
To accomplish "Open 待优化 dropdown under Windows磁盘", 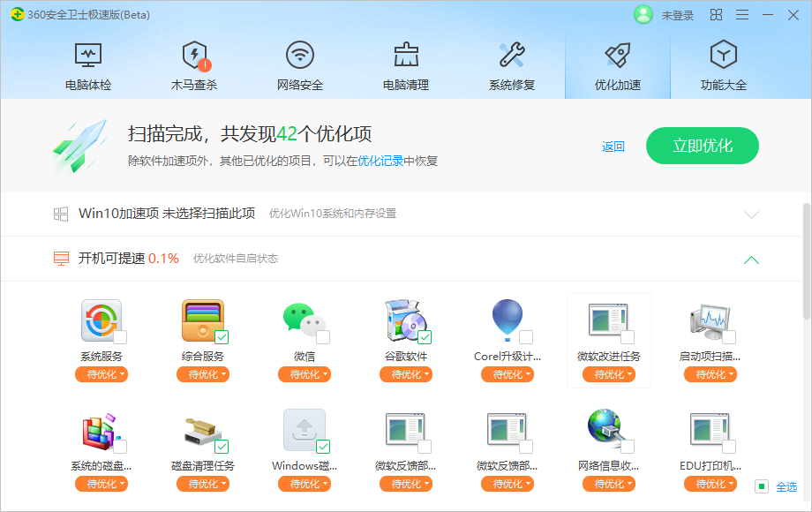I will 304,484.
